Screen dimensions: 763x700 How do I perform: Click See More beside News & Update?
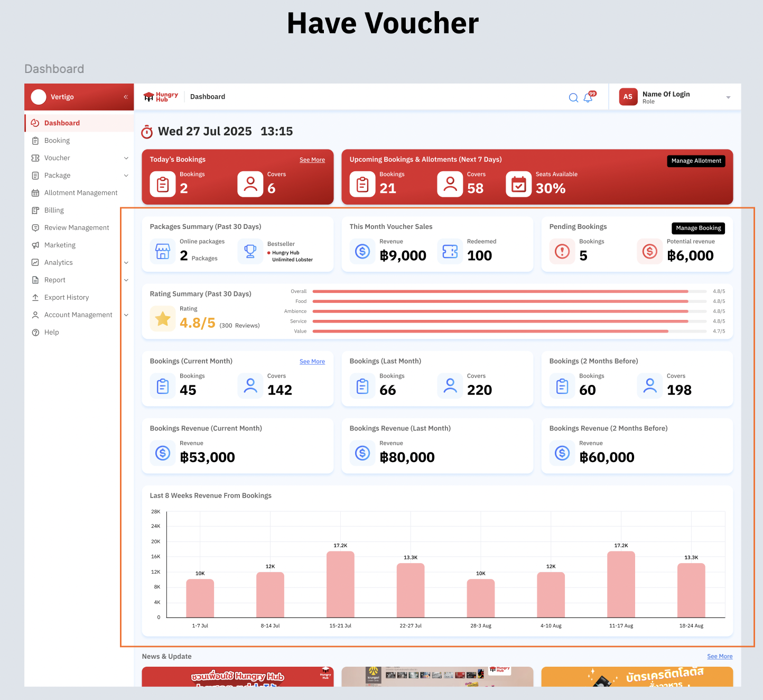[x=720, y=656]
